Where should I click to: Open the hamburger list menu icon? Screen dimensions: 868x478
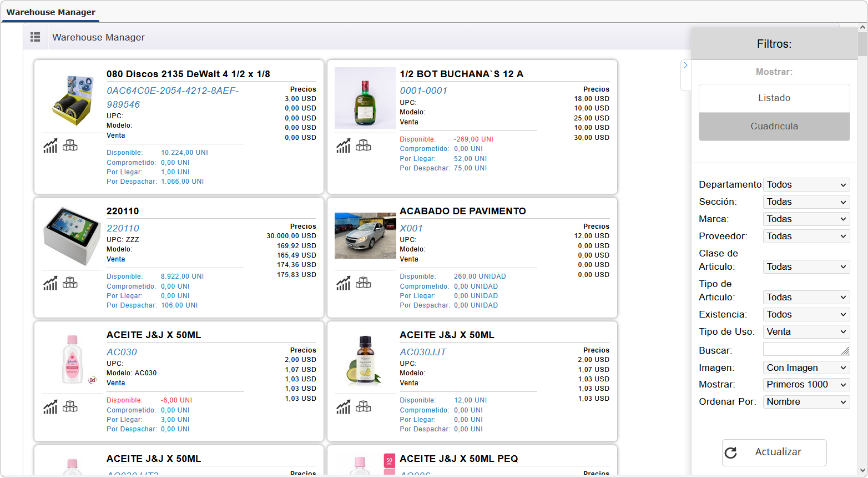click(x=35, y=37)
